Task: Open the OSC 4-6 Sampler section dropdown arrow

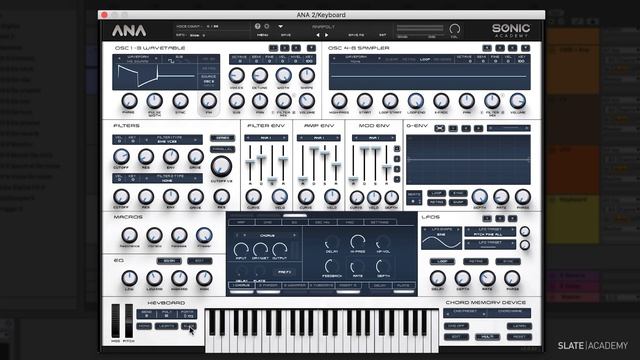Action: [526, 48]
